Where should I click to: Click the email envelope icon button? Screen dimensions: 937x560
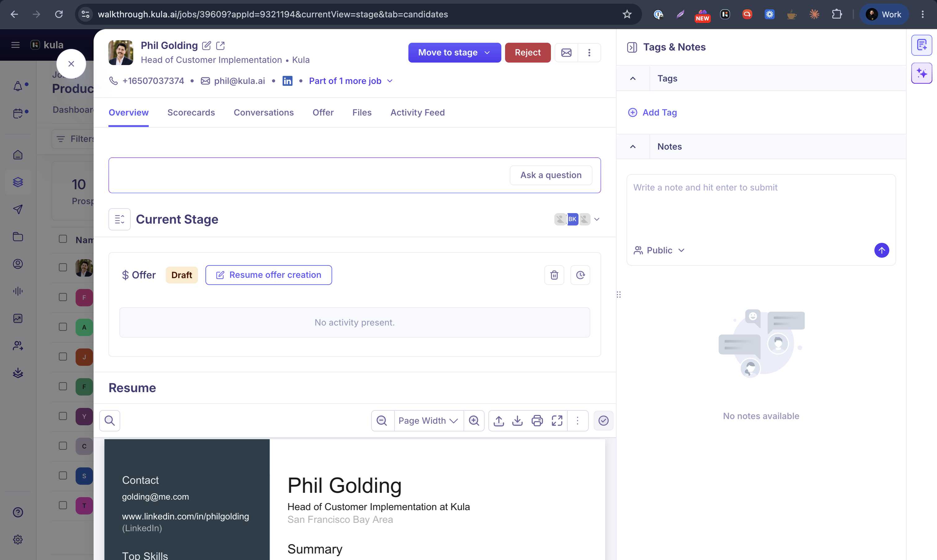[x=566, y=52]
